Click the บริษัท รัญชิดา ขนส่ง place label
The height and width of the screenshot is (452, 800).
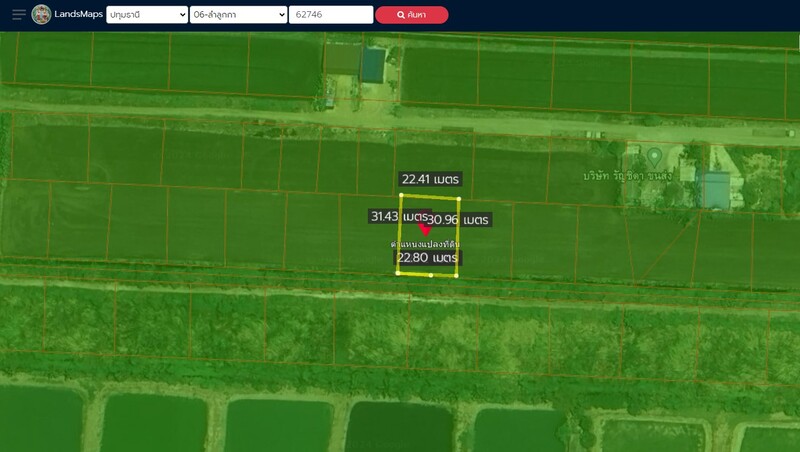[627, 175]
